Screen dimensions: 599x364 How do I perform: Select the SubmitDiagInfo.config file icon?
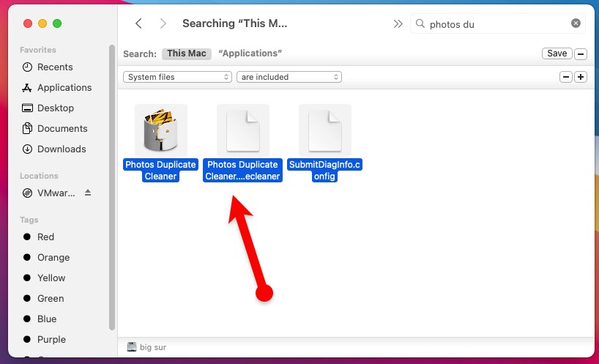pos(324,130)
